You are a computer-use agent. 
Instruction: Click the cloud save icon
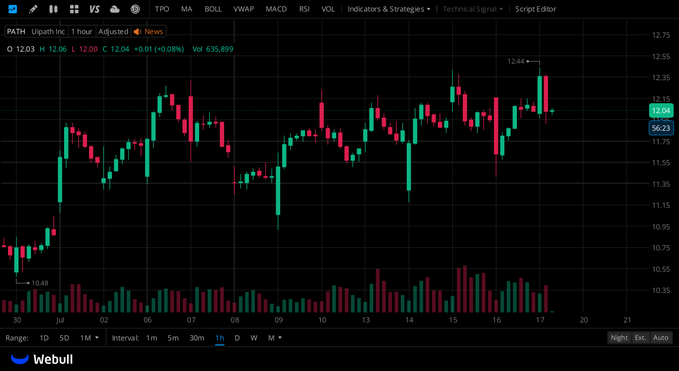tap(115, 9)
